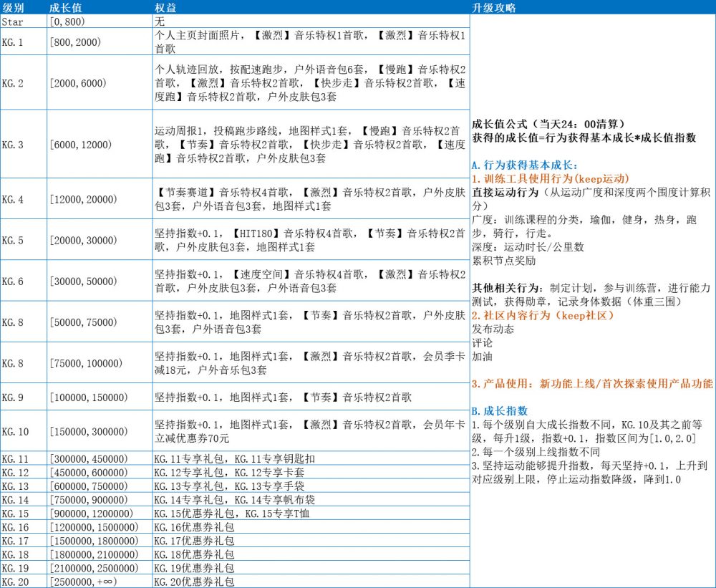Select the "KG.17优惠券礼包" benefits cell
Viewport: 716px width, 588px height.
pyautogui.click(x=311, y=541)
